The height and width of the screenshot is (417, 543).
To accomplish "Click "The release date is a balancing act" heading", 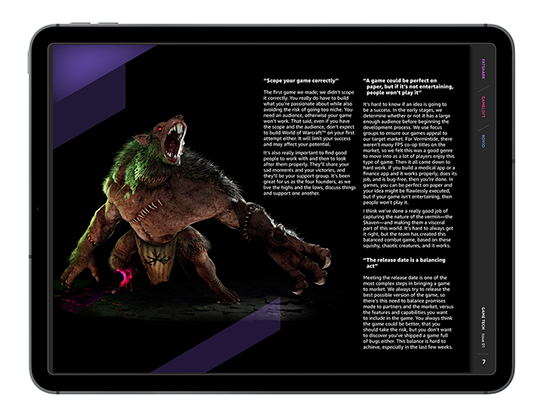I will tap(404, 263).
